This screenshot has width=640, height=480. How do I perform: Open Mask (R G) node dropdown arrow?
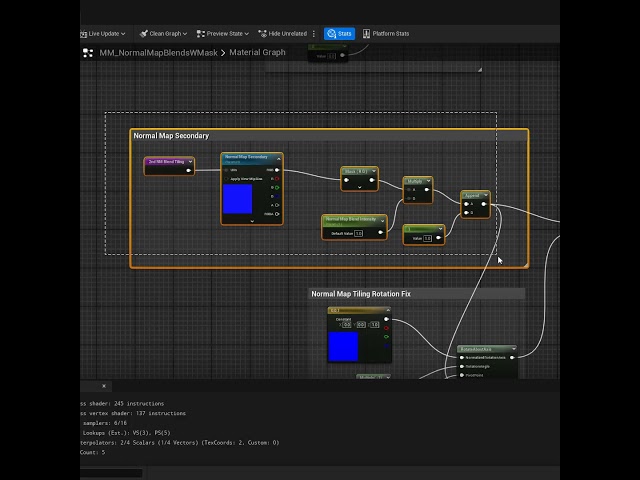(373, 171)
